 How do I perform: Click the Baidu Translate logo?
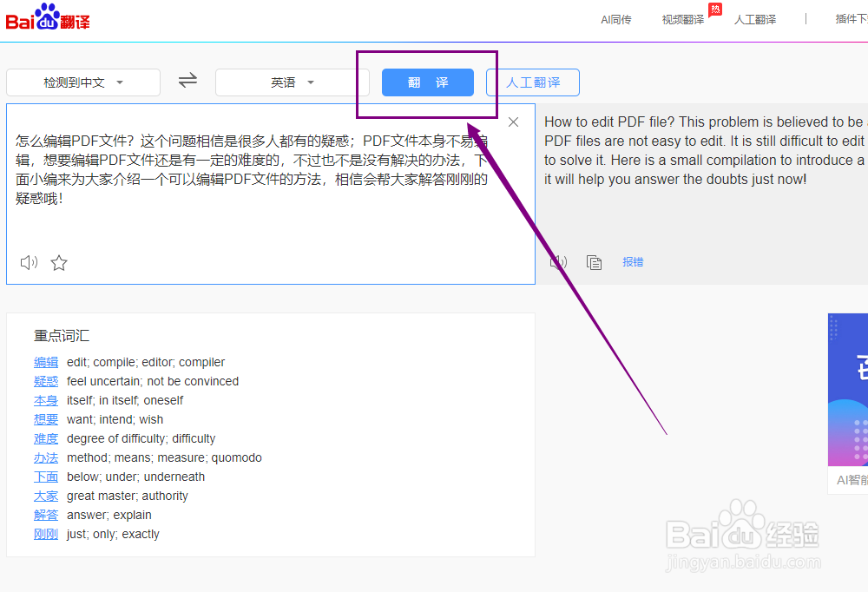(49, 17)
